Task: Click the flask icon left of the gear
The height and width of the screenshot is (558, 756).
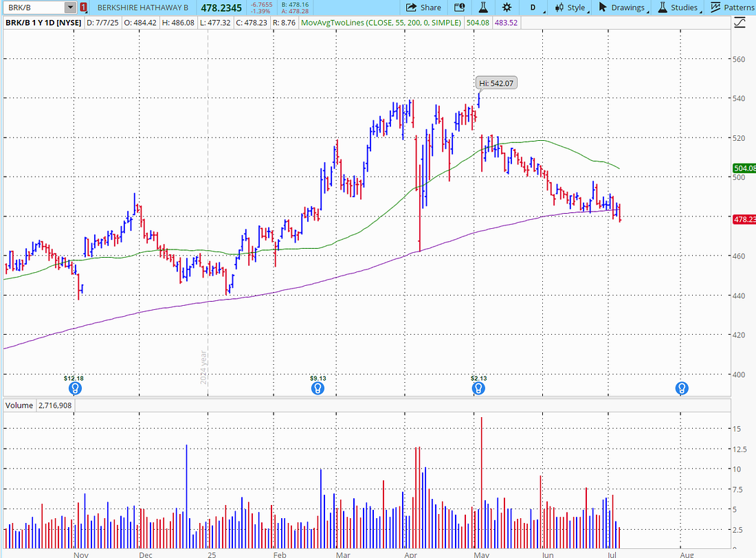Action: pos(482,8)
